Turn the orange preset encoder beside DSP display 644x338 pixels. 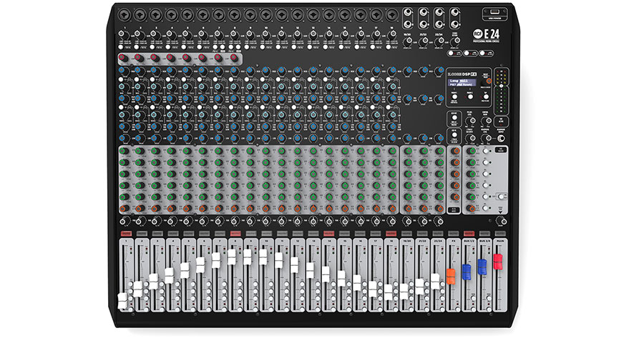tap(489, 82)
